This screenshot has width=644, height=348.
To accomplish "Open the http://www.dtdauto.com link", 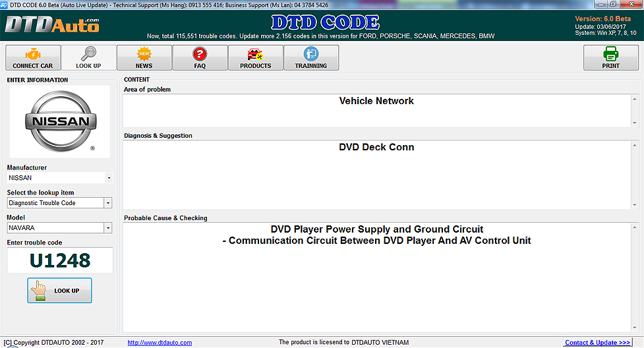I will (x=160, y=343).
